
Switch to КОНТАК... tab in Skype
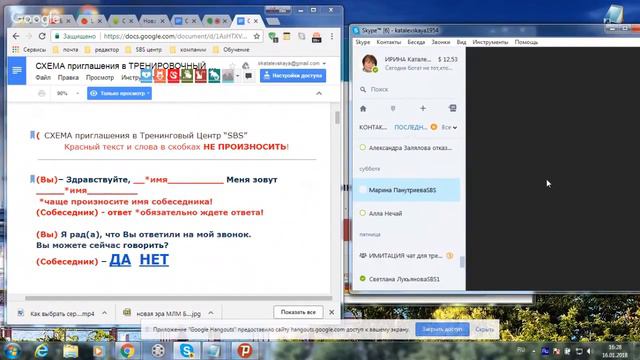pos(373,127)
